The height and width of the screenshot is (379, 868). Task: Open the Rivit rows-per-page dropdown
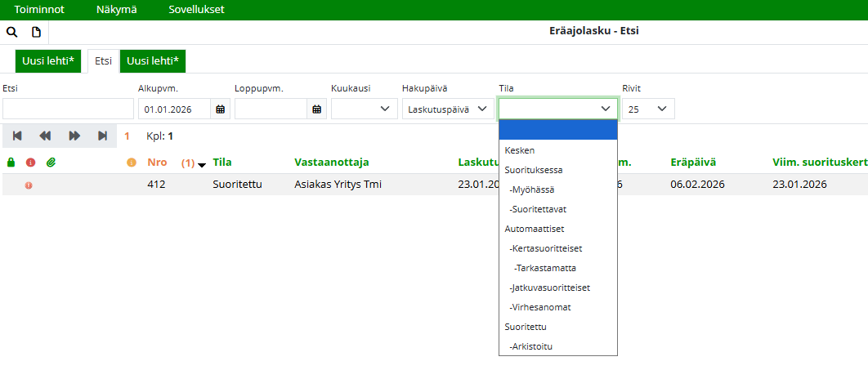[x=648, y=109]
